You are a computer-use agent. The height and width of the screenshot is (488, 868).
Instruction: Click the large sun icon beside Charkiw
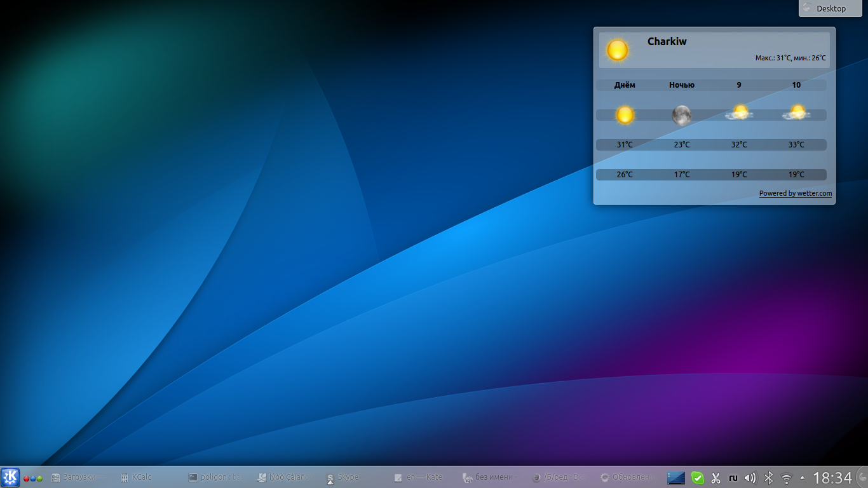pos(618,50)
